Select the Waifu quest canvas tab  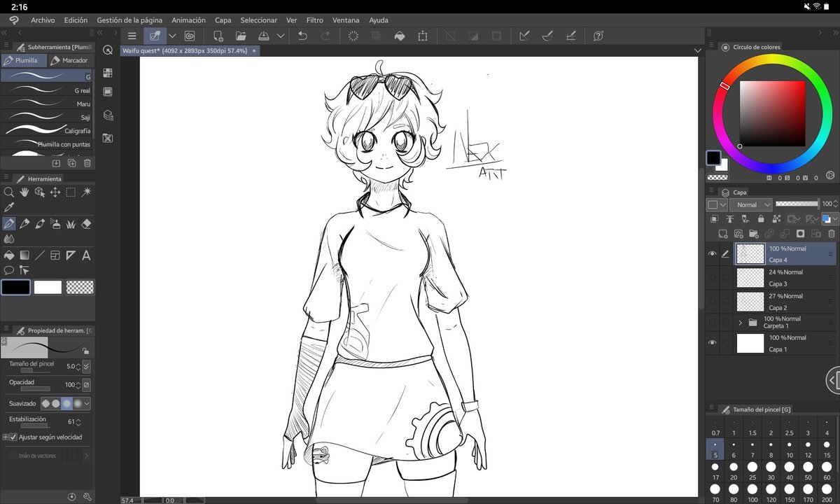189,51
